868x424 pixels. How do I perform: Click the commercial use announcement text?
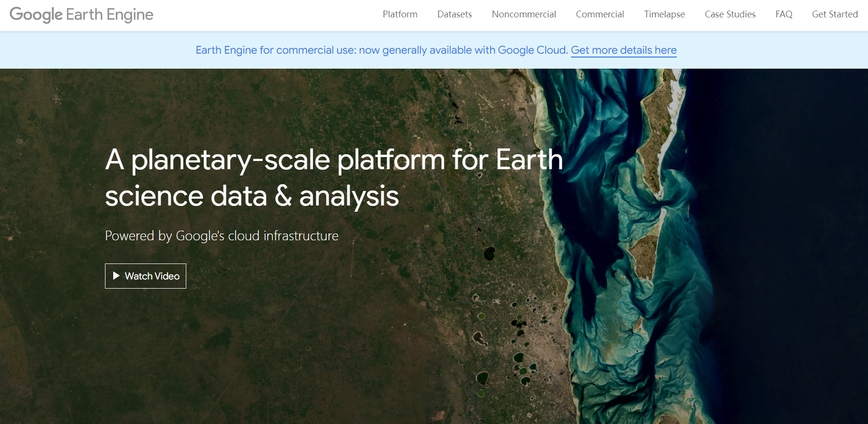[382, 50]
